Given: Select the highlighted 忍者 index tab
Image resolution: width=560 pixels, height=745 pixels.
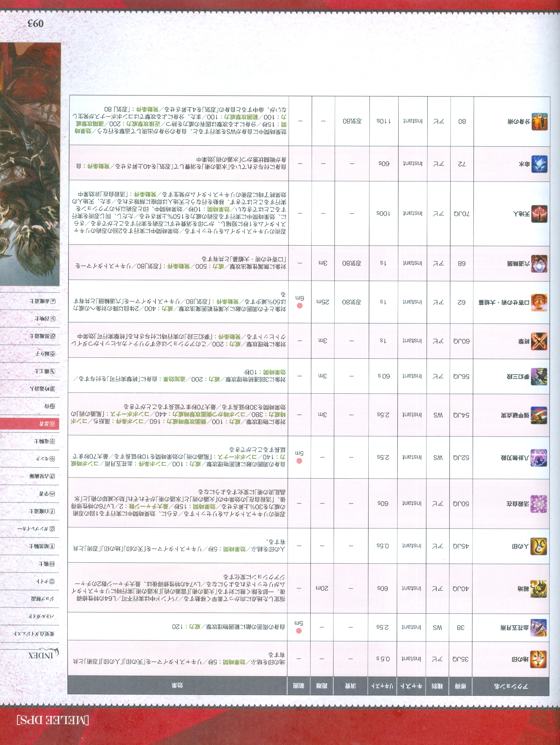Looking at the screenshot, I should 30,424.
